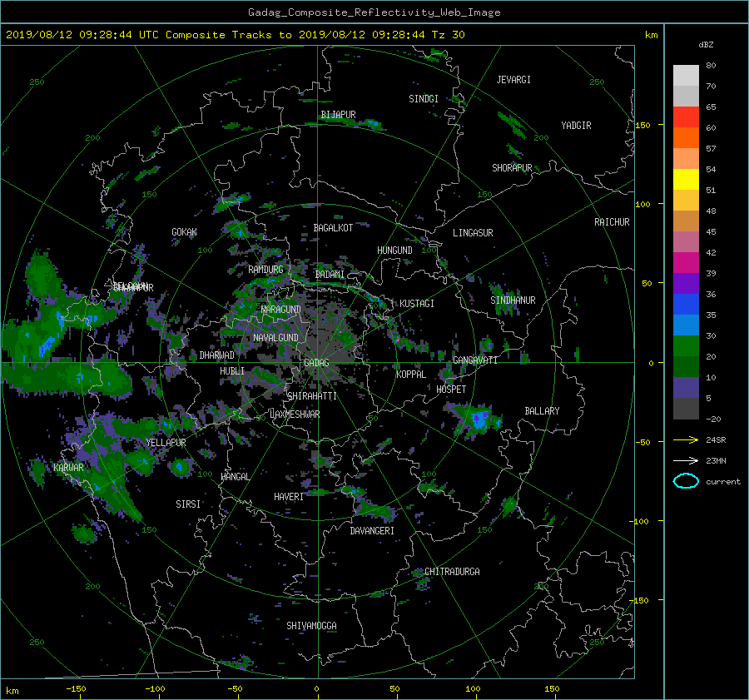Click the YELLAPUR city label
This screenshot has height=700, width=749.
[166, 443]
